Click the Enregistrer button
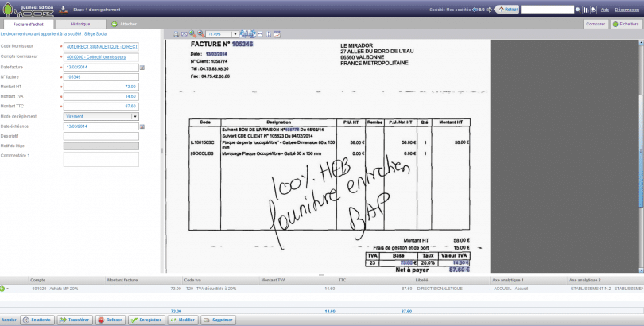Screen dimensions: 644x326 [x=146, y=320]
